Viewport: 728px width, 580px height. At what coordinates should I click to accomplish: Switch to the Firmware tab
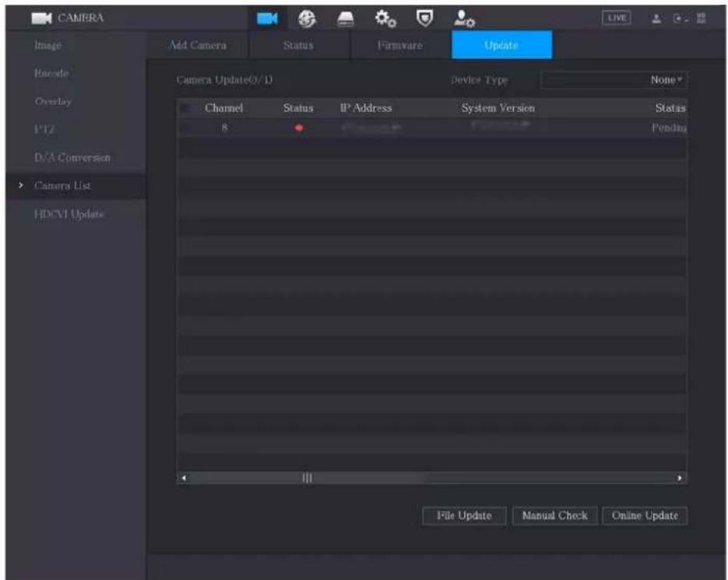pyautogui.click(x=399, y=45)
